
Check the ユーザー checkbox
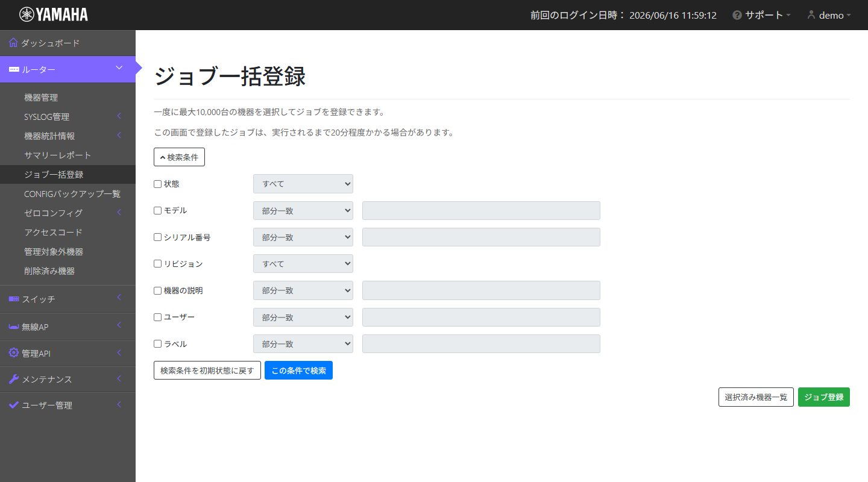[x=158, y=317]
